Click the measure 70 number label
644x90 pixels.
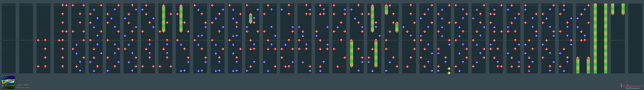(592, 40)
